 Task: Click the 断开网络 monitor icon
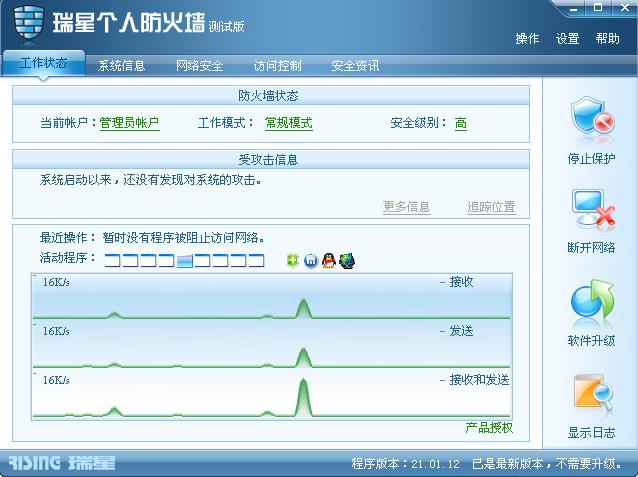592,208
